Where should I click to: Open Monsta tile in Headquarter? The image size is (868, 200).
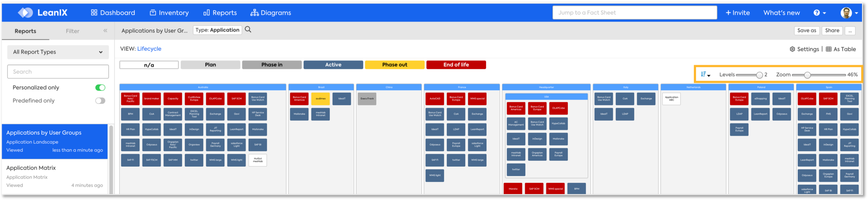point(513,188)
